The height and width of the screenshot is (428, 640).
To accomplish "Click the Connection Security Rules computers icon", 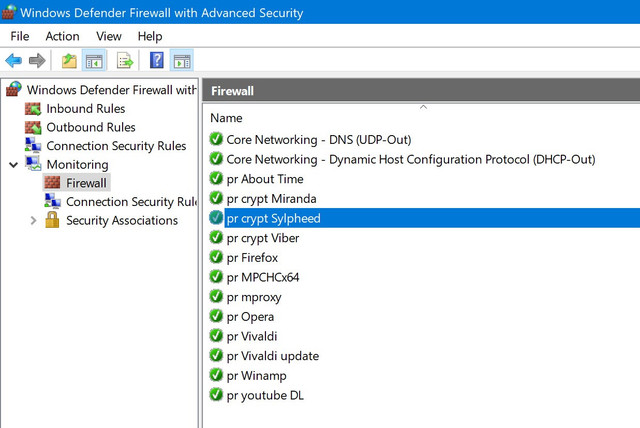I will [33, 146].
